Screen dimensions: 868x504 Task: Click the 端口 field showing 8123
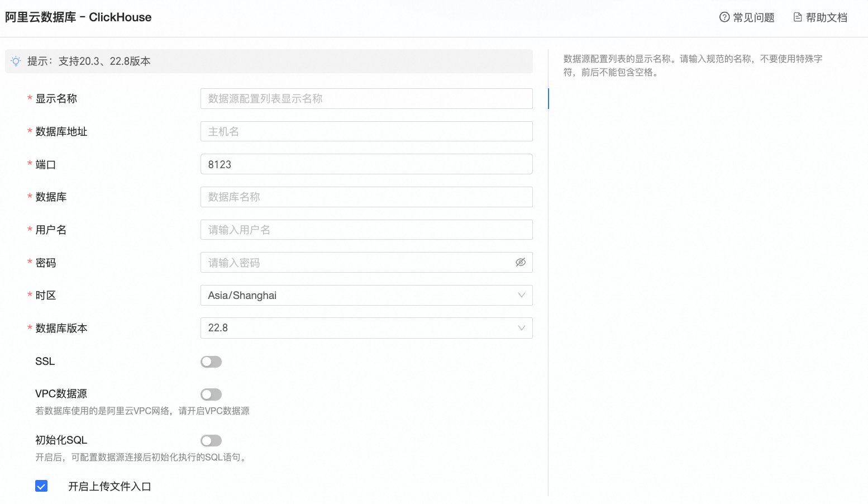(x=366, y=164)
